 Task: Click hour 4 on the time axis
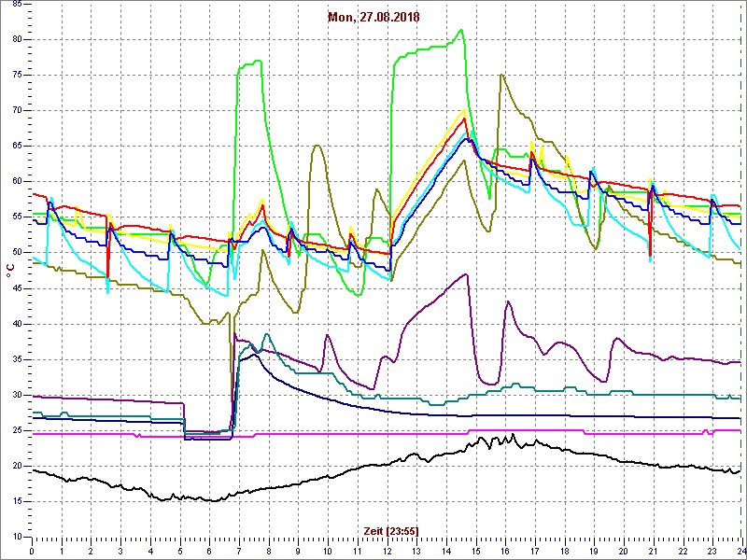tap(150, 551)
